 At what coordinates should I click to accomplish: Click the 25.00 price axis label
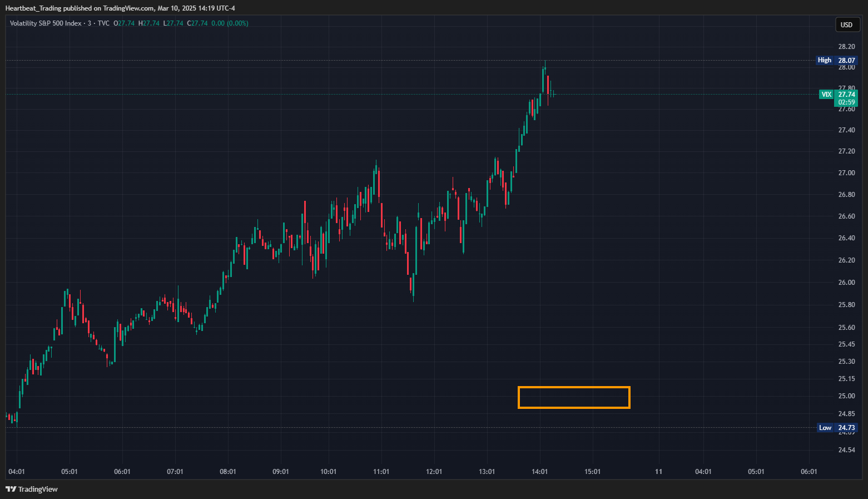846,396
